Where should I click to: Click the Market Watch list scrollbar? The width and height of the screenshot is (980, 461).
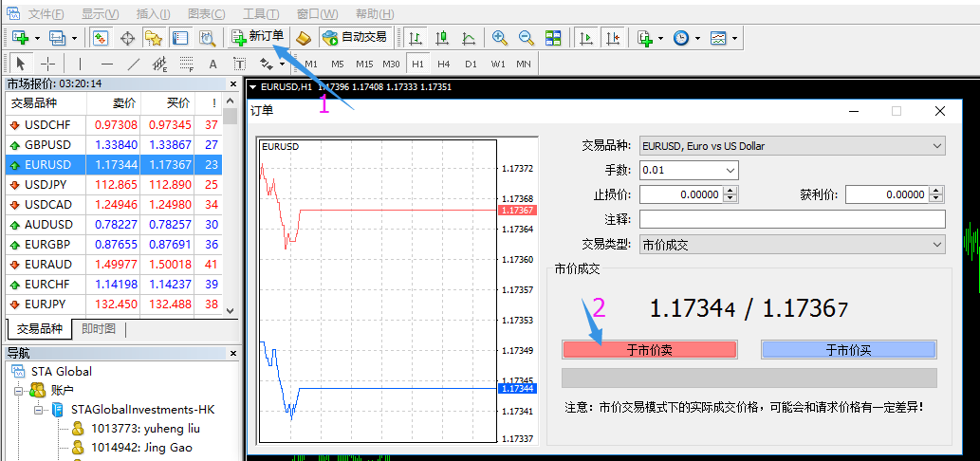click(230, 205)
